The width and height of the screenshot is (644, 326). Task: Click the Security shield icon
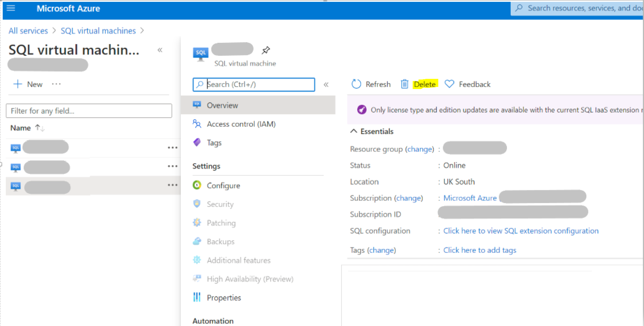point(197,204)
